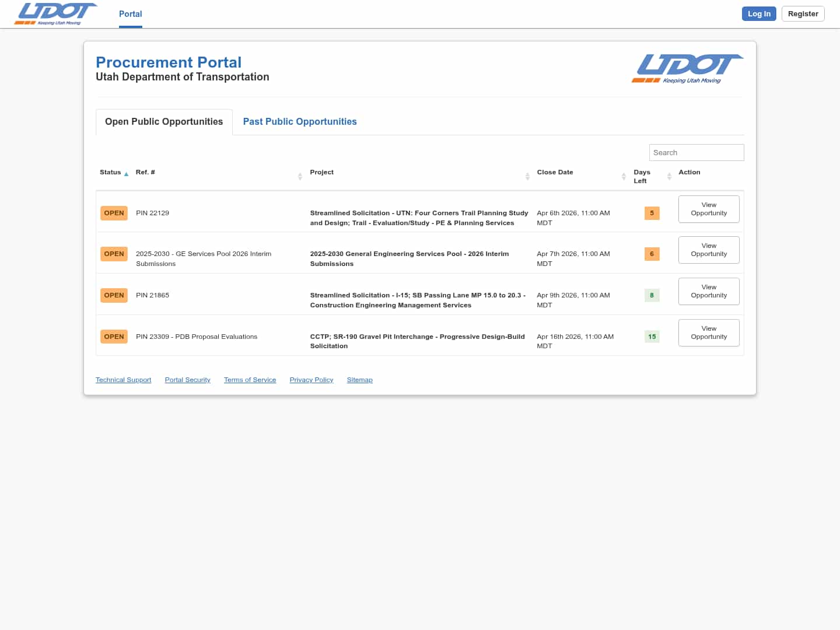Screen dimensions: 840x630
Task: View Opportunity for PIN 21865
Action: [709, 291]
